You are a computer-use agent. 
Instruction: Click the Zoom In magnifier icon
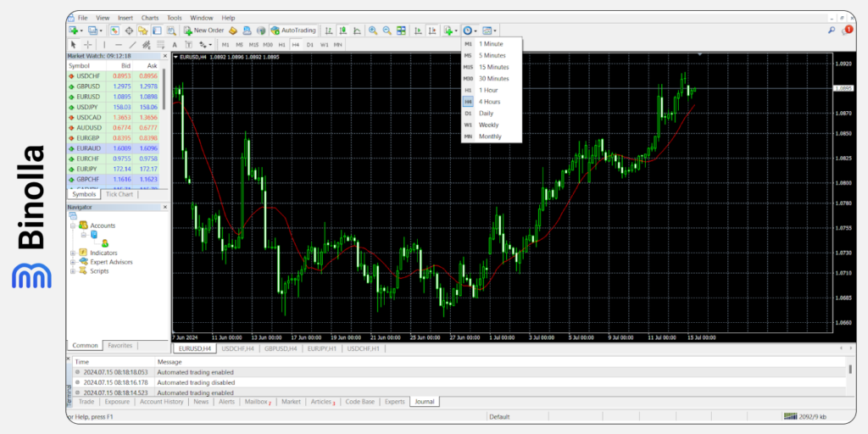tap(373, 31)
